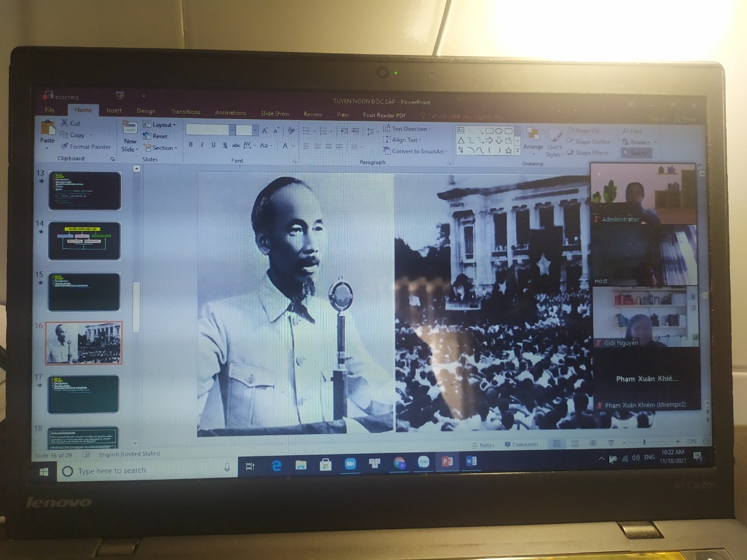Toggle Justify paragraph alignment
Image resolution: width=747 pixels, height=560 pixels.
(x=340, y=146)
